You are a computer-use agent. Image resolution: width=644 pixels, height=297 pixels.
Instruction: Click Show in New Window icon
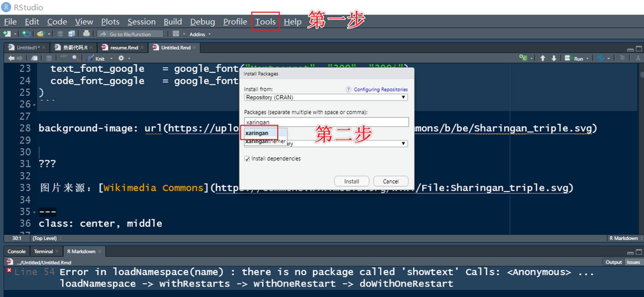pos(34,58)
